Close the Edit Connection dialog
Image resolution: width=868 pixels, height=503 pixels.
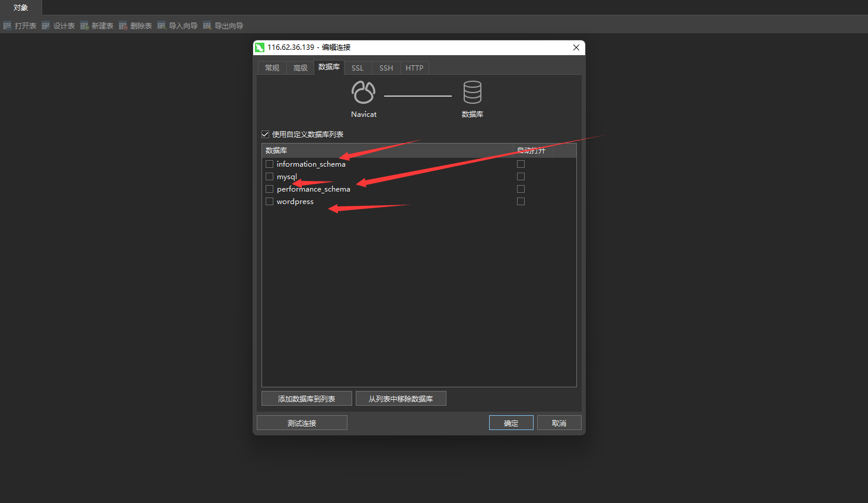[576, 47]
